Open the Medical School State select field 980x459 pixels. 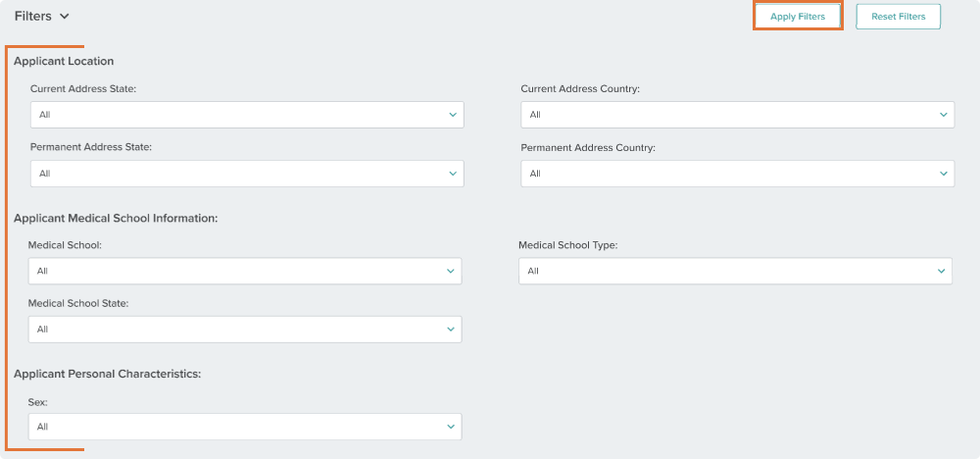pos(245,329)
